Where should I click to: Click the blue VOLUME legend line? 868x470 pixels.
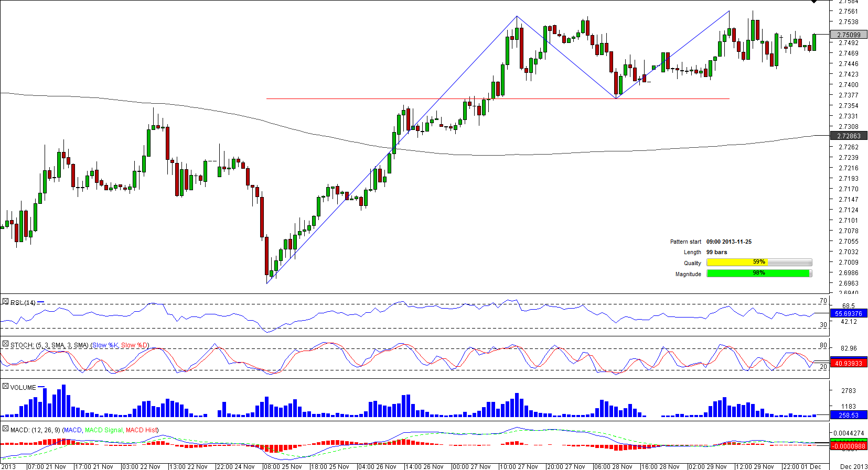coord(41,387)
